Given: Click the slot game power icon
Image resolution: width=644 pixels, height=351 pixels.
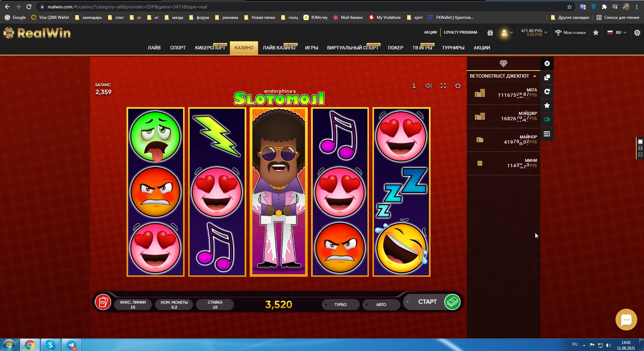Looking at the screenshot, I should click(458, 86).
